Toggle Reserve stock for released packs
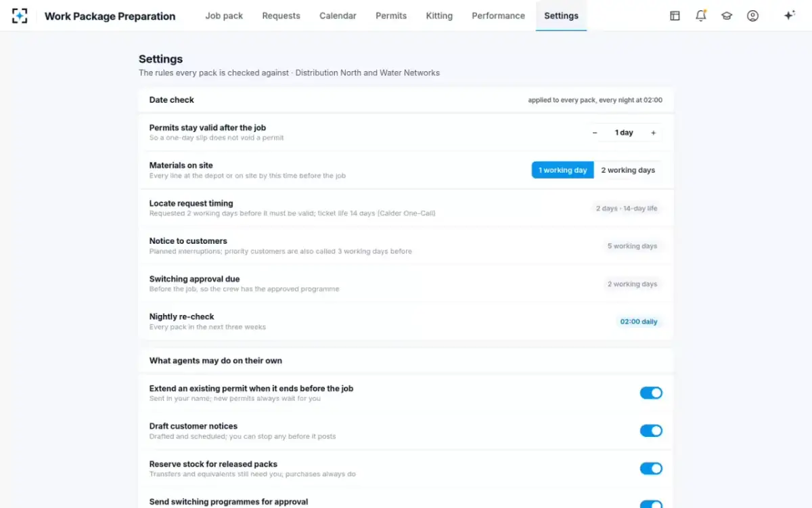 click(x=651, y=469)
